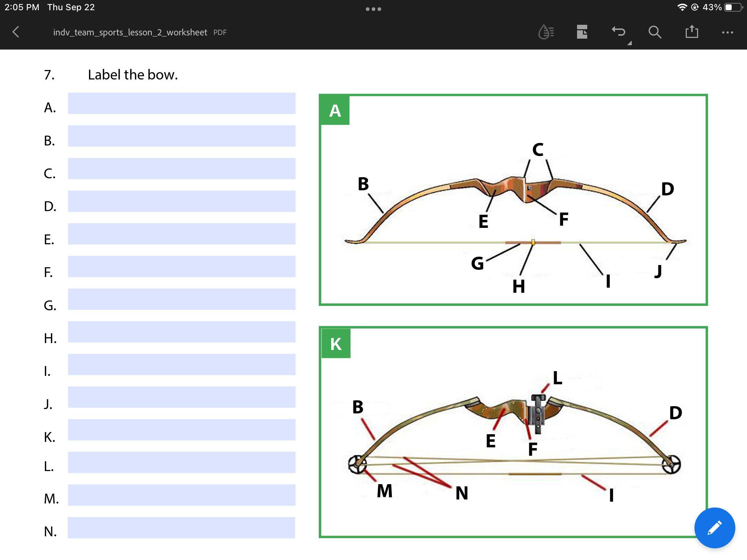Select the answer field for F
The height and width of the screenshot is (560, 747).
[x=181, y=267]
